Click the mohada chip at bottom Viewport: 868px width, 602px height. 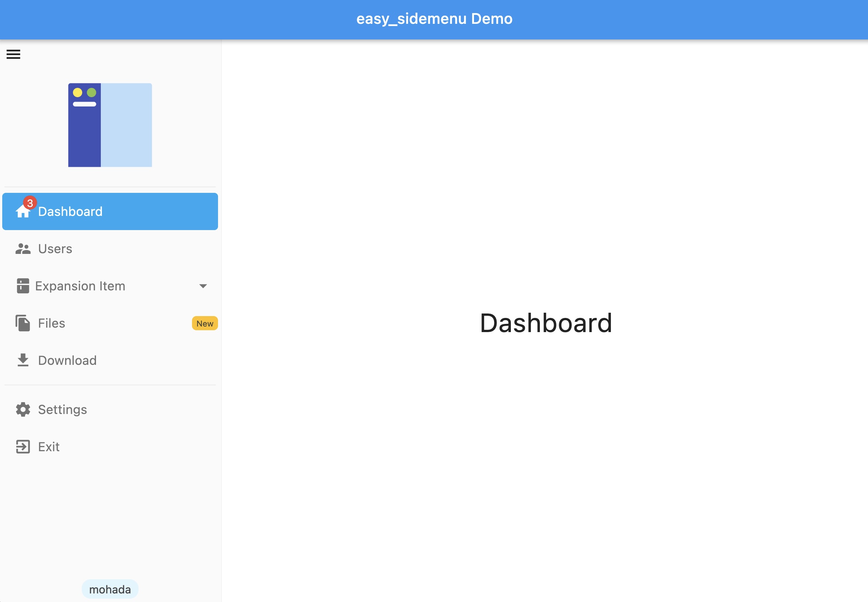click(110, 589)
